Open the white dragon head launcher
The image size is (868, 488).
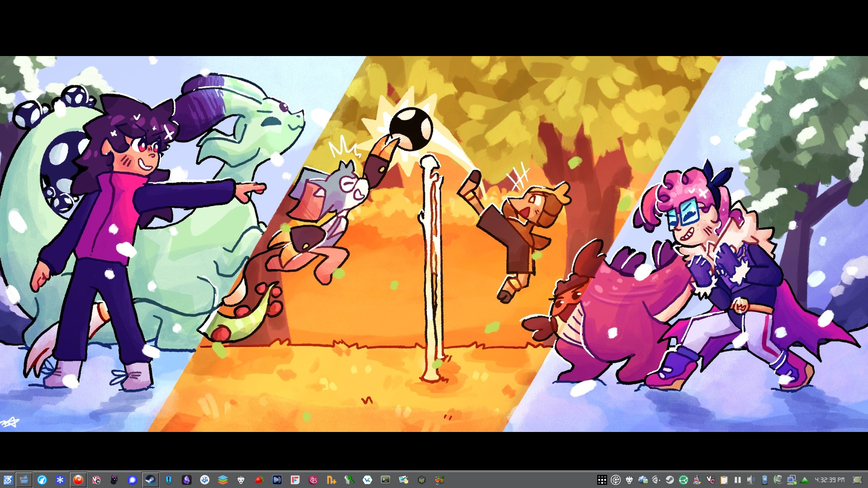click(x=241, y=480)
